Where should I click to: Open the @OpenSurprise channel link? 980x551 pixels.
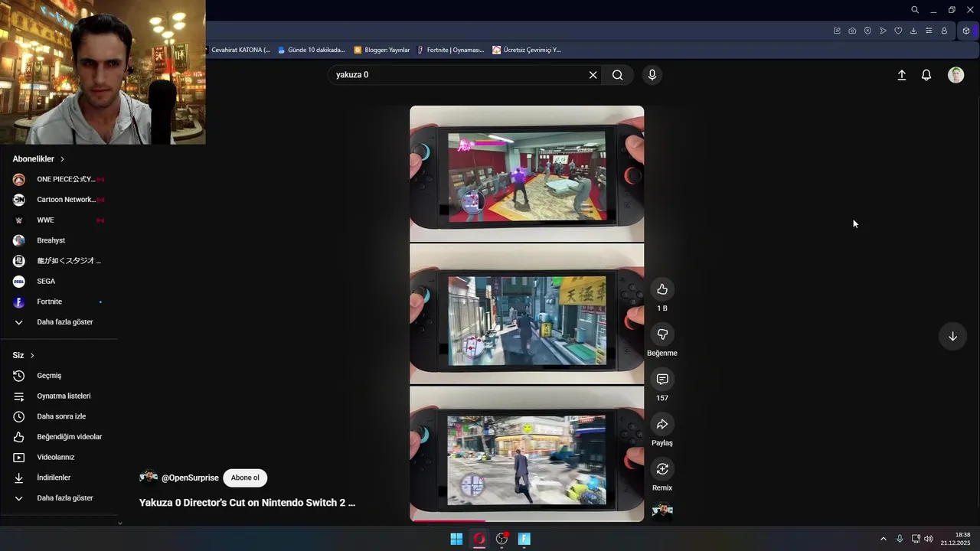(x=190, y=478)
